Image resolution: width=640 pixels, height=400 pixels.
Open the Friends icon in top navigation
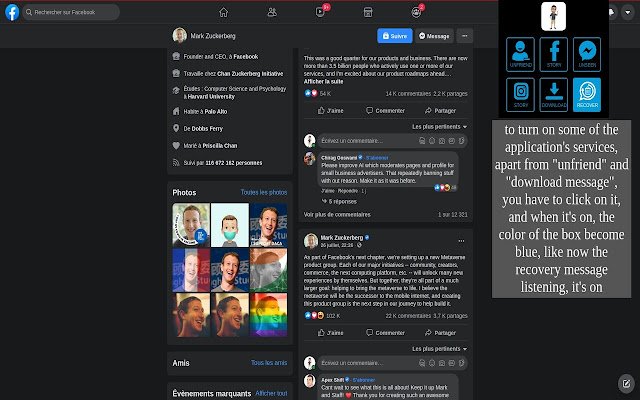[272, 12]
